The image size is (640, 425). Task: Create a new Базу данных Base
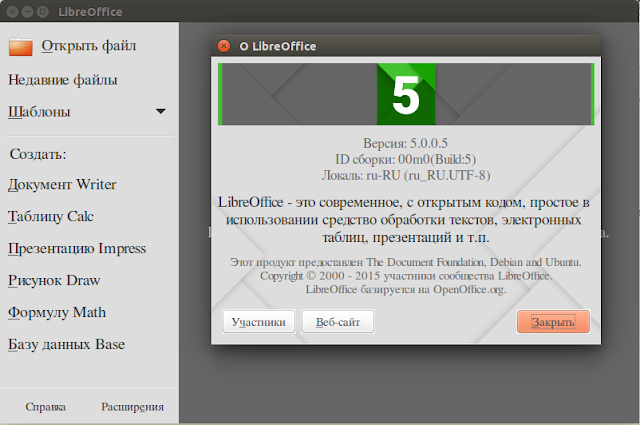67,345
